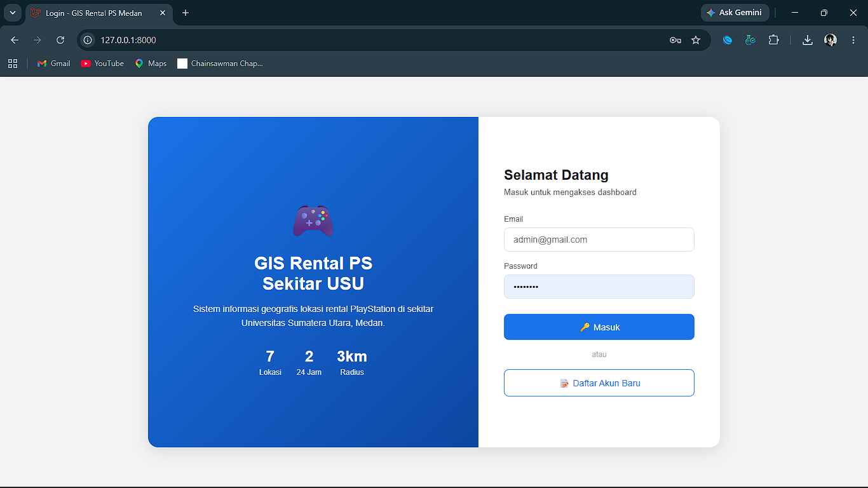Click the Password field label
Viewport: 868px width, 488px height.
coord(520,266)
